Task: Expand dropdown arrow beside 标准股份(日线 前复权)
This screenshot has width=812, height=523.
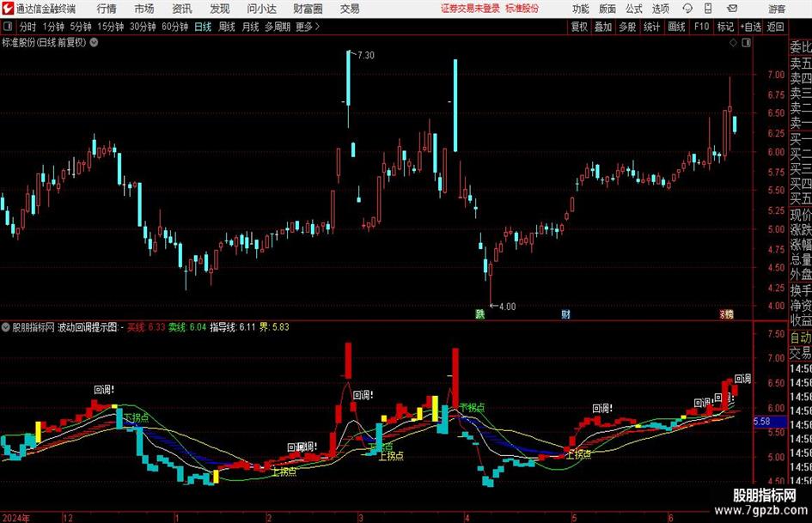Action: coord(95,43)
